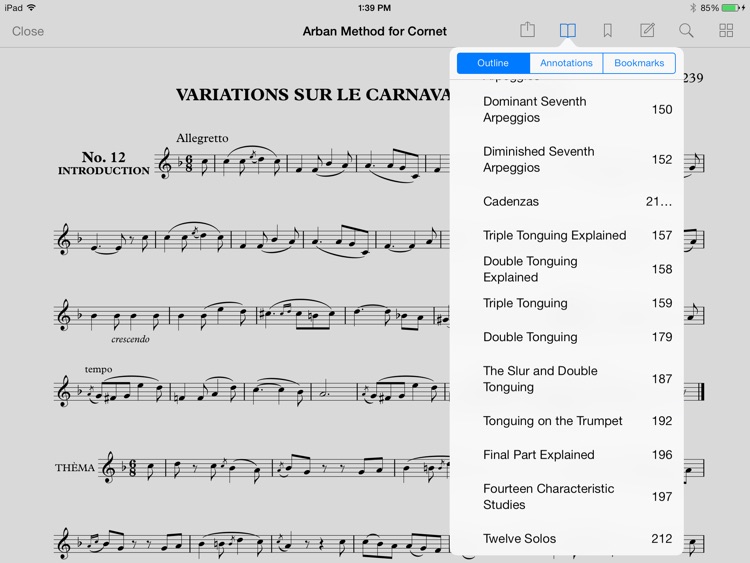Image resolution: width=750 pixels, height=563 pixels.
Task: Switch to the Bookmarks tab
Action: (639, 63)
